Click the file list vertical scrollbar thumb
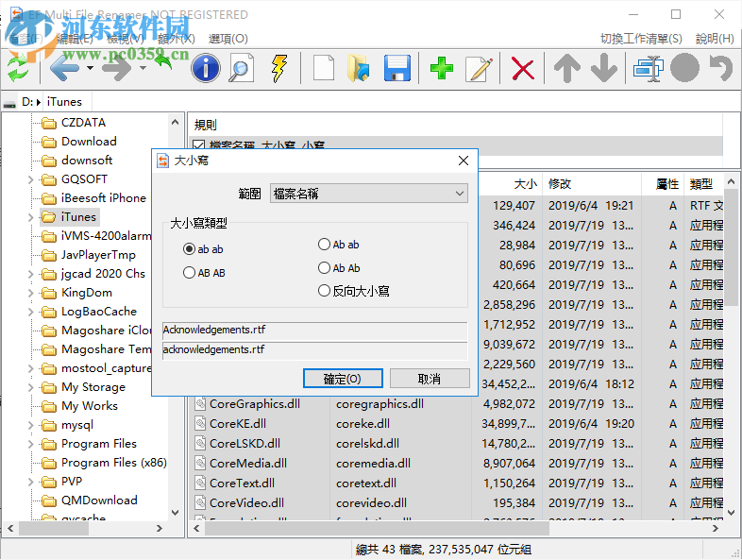The image size is (742, 560). click(x=731, y=246)
